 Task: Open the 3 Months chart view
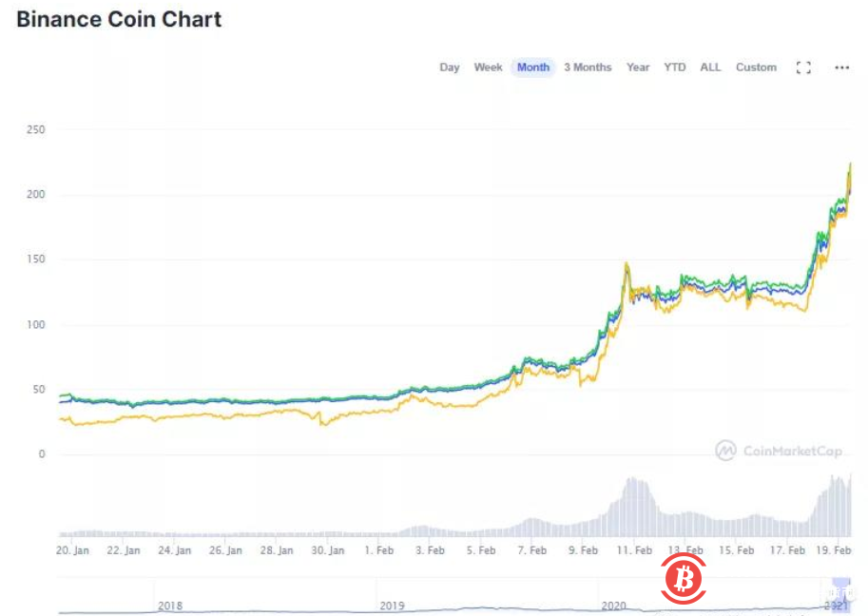(588, 67)
